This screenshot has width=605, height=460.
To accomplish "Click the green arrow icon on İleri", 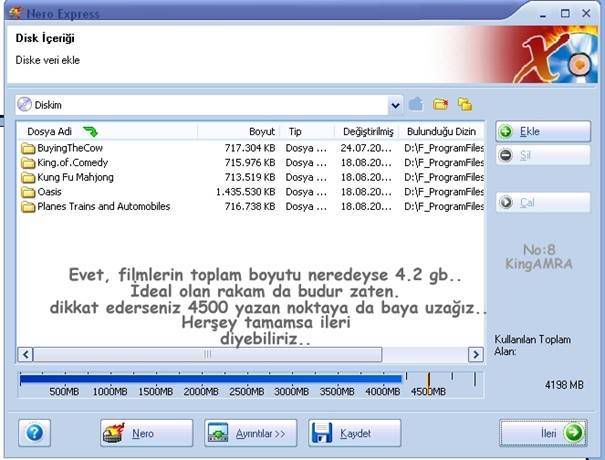I will coord(573,433).
